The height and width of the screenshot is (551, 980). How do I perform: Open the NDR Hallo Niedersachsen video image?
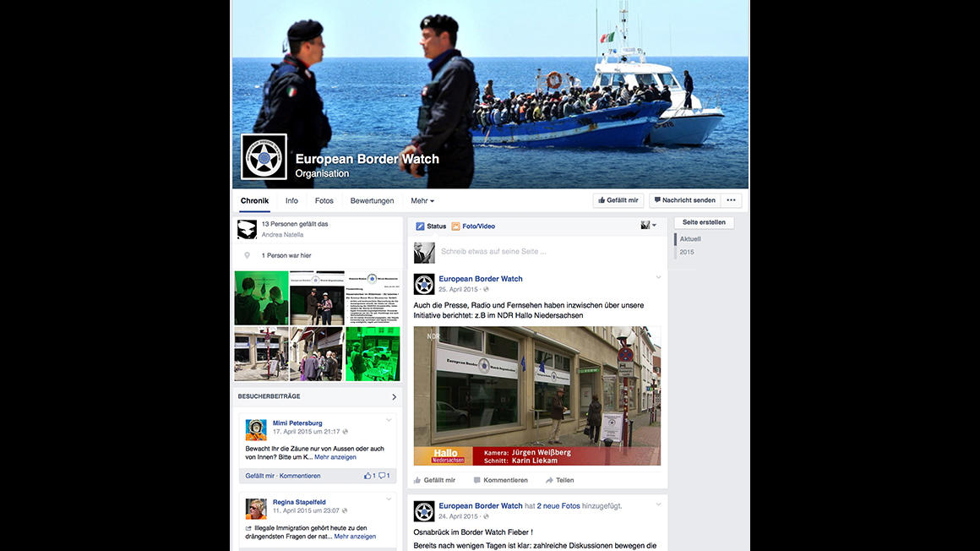(536, 396)
